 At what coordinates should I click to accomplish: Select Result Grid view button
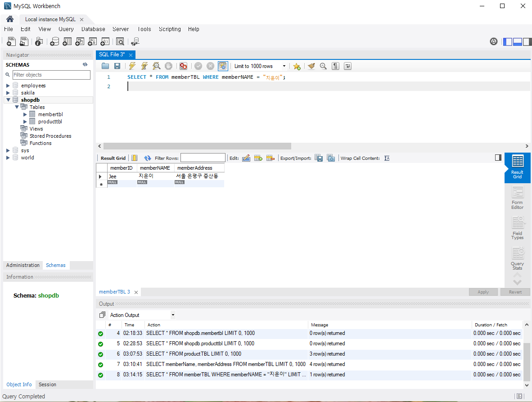518,167
